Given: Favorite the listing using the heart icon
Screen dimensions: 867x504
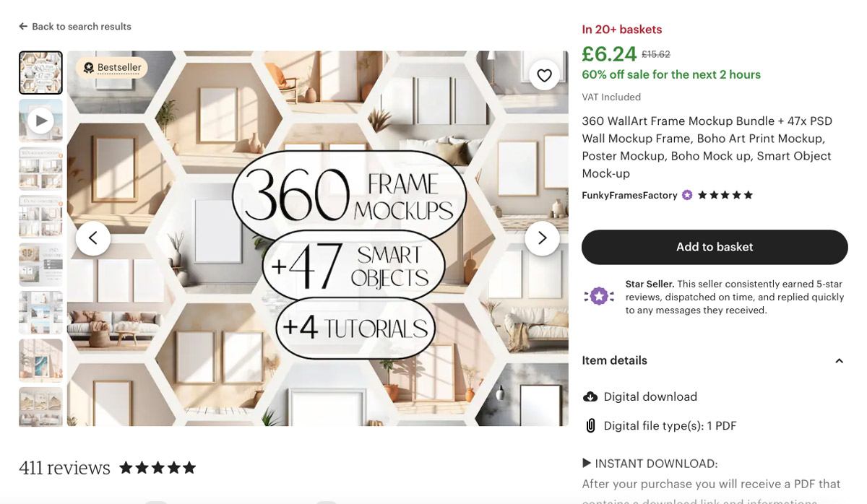Looking at the screenshot, I should (544, 74).
